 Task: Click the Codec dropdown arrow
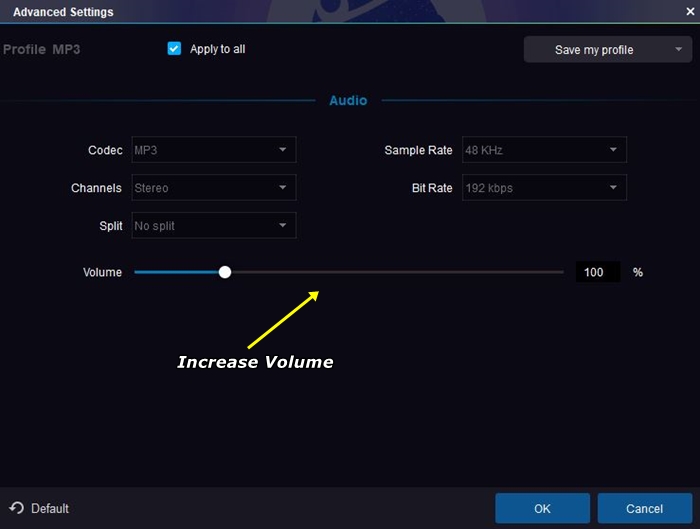(x=283, y=150)
